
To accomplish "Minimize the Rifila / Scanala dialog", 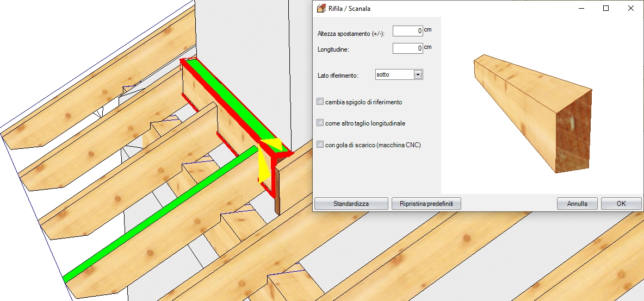I will pos(581,9).
